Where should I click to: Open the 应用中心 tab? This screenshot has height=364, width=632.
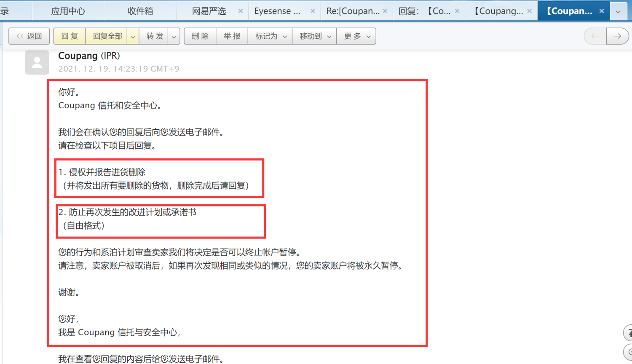(x=68, y=11)
